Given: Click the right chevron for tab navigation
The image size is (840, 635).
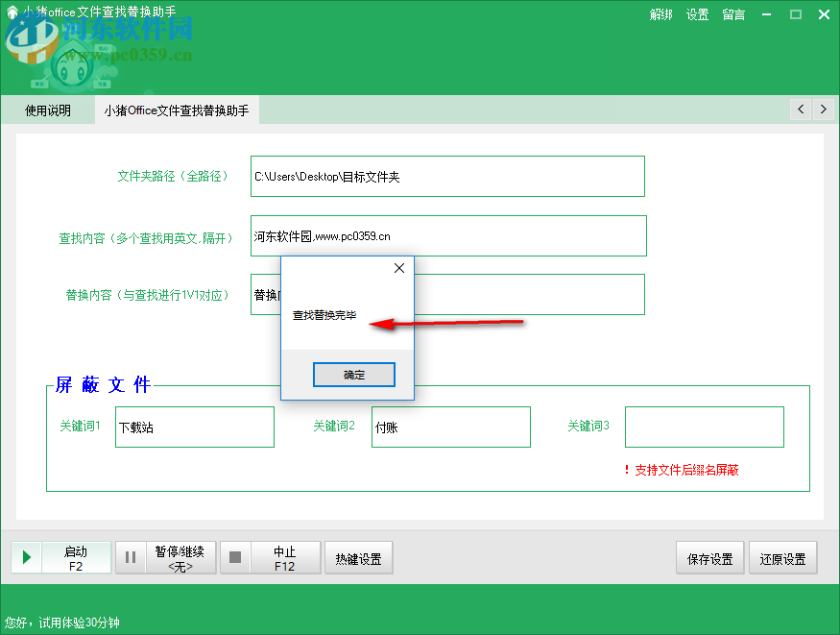Looking at the screenshot, I should click(x=824, y=110).
